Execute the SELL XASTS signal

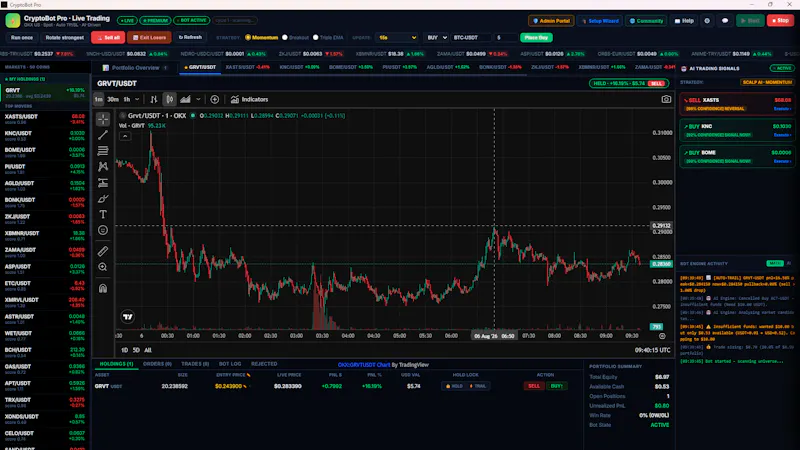(x=782, y=109)
